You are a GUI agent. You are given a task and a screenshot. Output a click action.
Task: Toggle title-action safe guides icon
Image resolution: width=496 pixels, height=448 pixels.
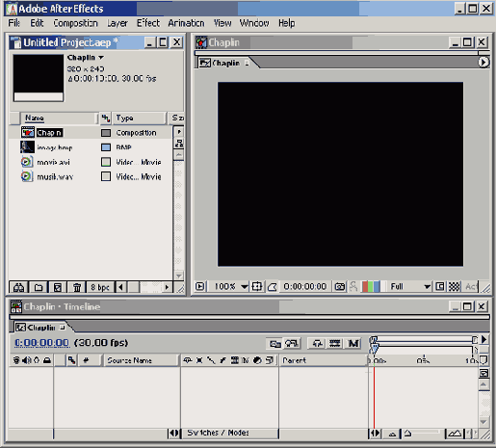pos(257,286)
